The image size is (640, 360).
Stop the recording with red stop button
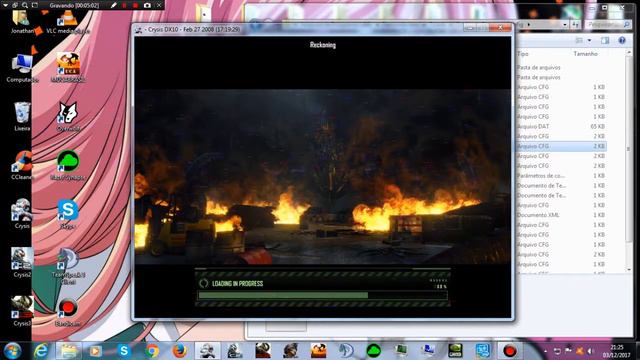[x=136, y=5]
